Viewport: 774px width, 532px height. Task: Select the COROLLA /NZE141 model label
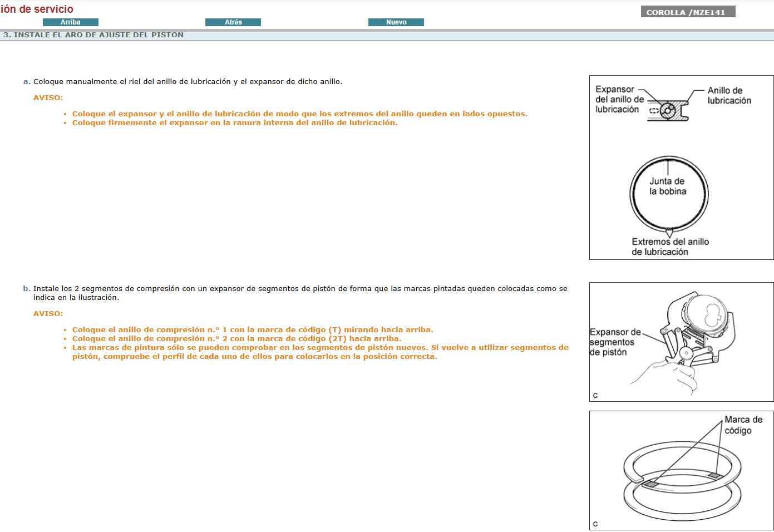pyautogui.click(x=688, y=12)
